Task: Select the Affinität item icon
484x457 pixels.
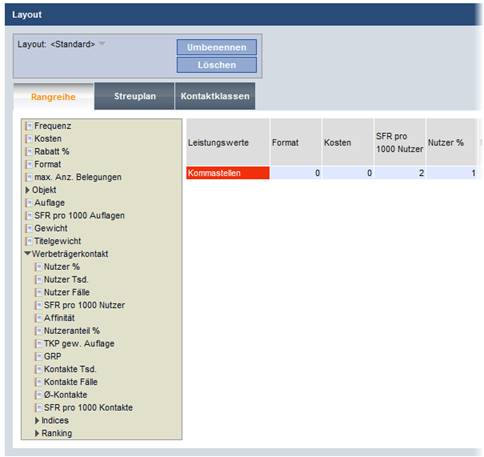Action: (39, 318)
